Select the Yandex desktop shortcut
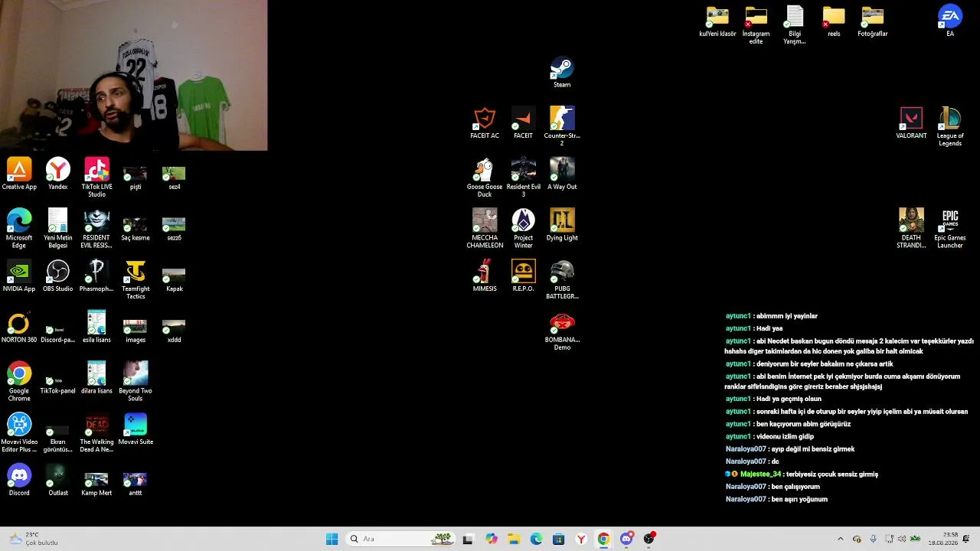980x551 pixels. pyautogui.click(x=57, y=174)
